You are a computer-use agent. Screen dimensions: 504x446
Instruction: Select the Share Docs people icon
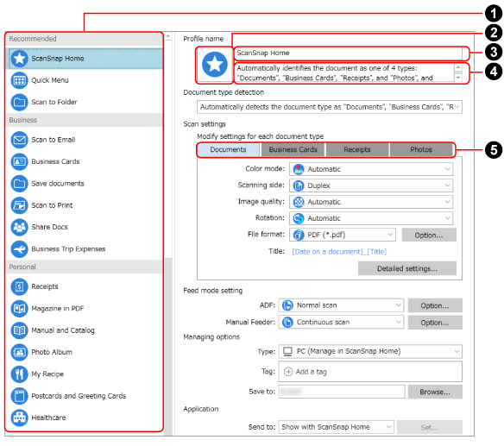[x=19, y=227]
